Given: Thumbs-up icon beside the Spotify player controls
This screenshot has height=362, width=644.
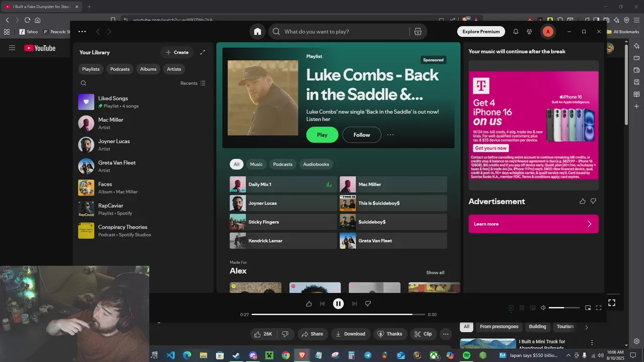Looking at the screenshot, I should (309, 304).
